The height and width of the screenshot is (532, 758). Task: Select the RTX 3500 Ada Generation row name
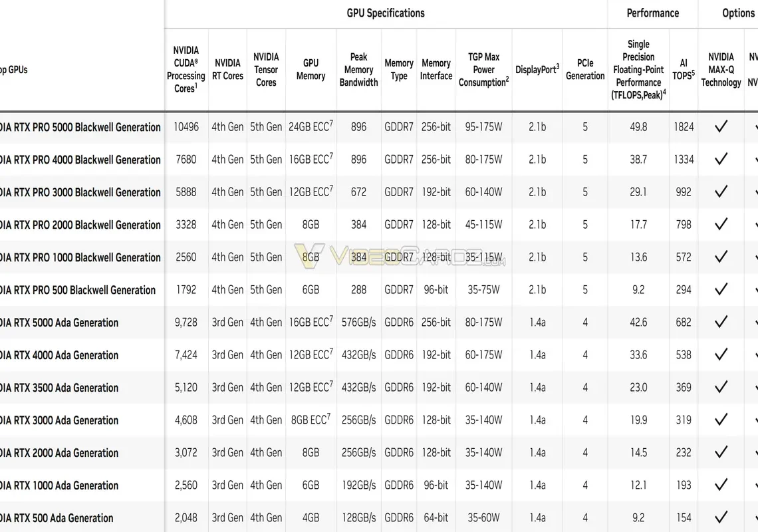click(59, 388)
